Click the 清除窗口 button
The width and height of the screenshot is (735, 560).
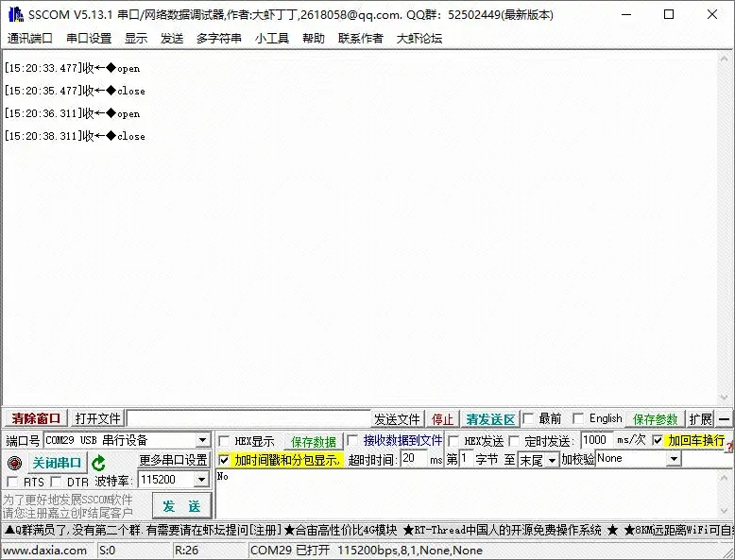[x=36, y=418]
